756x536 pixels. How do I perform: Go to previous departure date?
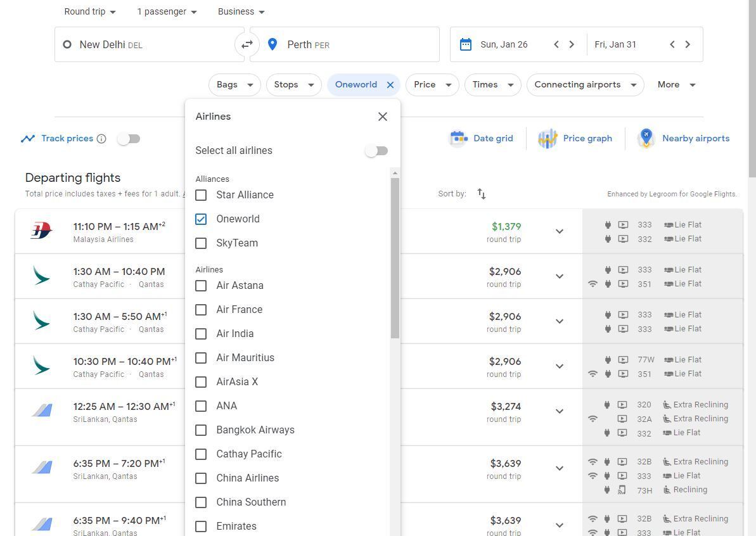(556, 44)
